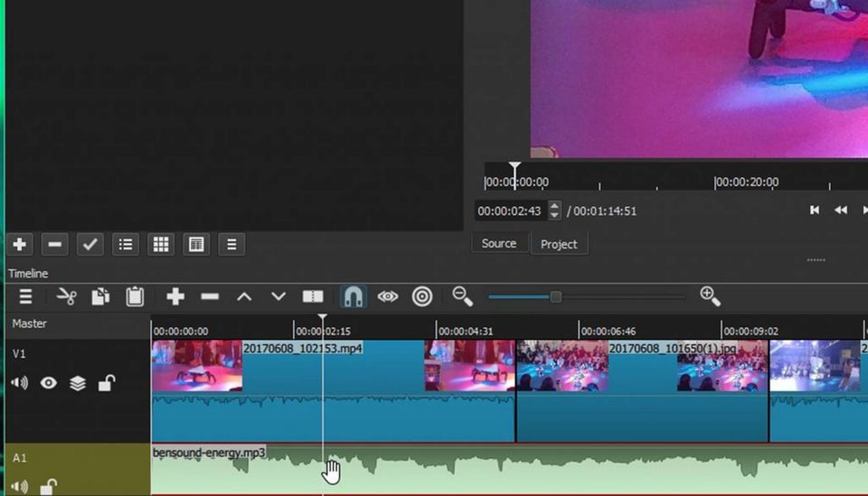This screenshot has height=496, width=868.
Task: Hide the V1 video track
Action: (x=49, y=383)
